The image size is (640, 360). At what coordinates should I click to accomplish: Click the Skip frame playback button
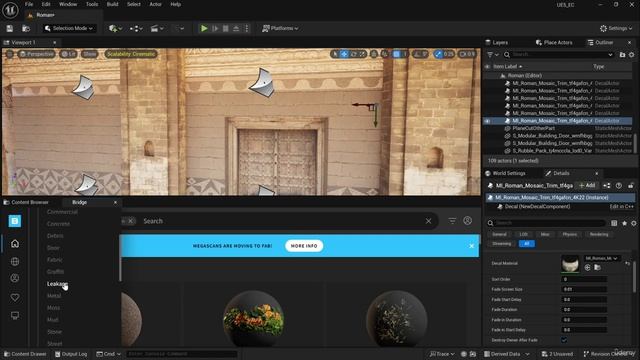[x=215, y=28]
